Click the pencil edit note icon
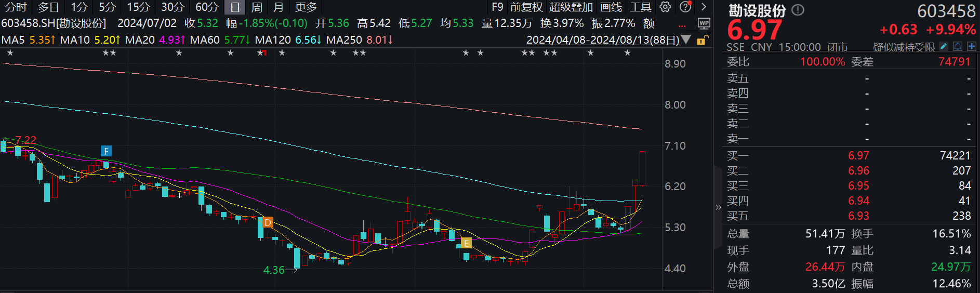The image size is (980, 293). click(944, 47)
